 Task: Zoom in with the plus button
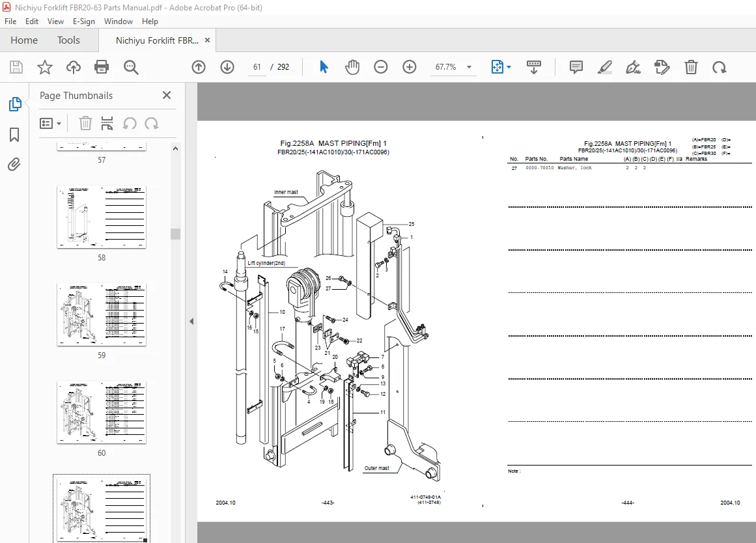click(410, 67)
